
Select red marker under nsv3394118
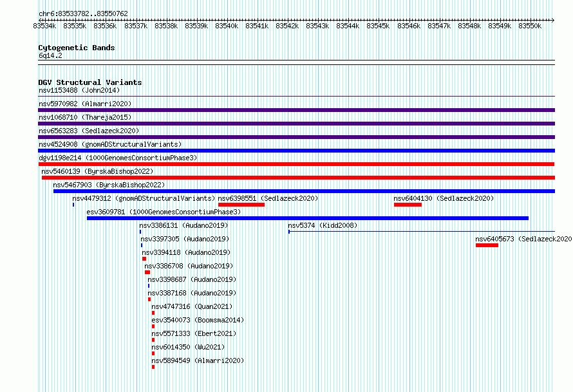pyautogui.click(x=144, y=259)
